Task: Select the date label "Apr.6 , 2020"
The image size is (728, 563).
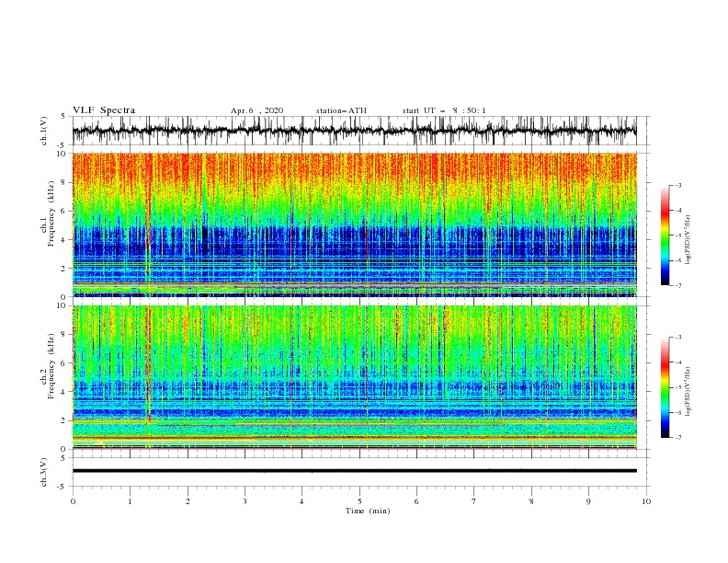Action: tap(256, 110)
